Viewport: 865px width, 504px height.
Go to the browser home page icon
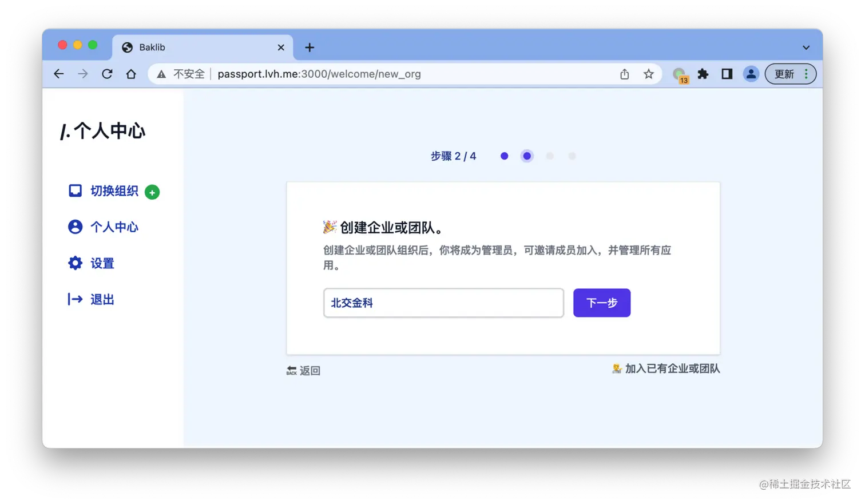131,74
